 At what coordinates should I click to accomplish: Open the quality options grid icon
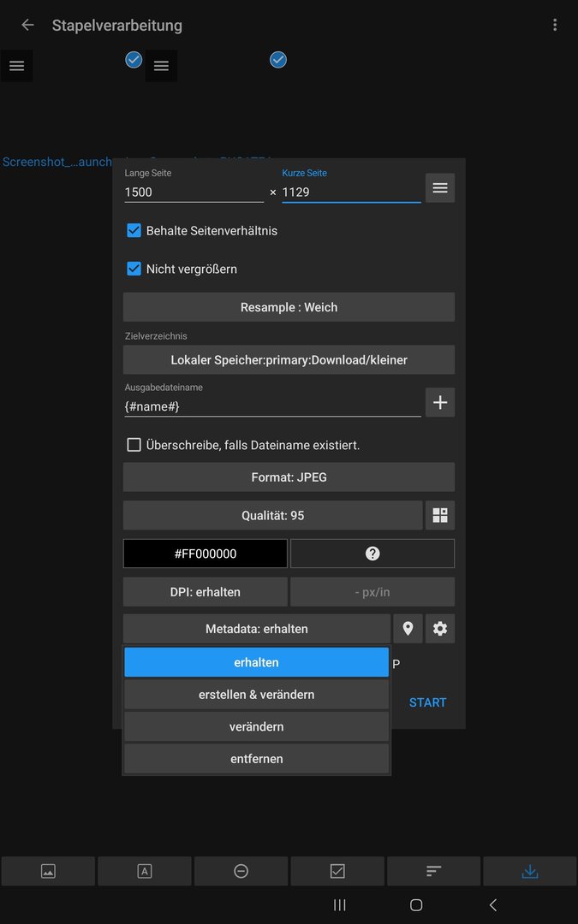[x=440, y=516]
